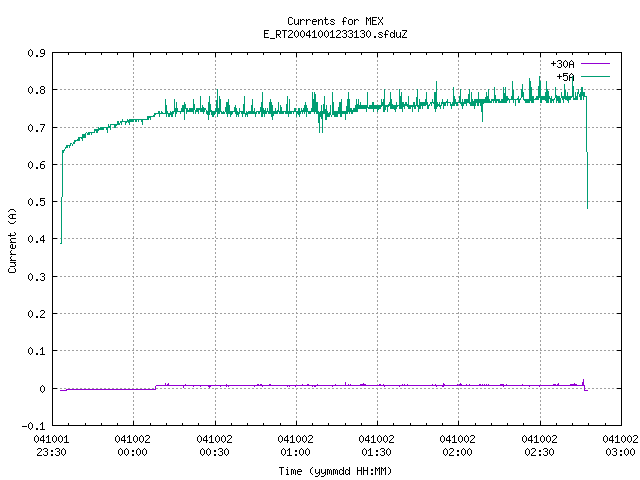Click the x-axis tick label 041002 02:00
Viewport: 640px width, 480px height.
(x=458, y=446)
